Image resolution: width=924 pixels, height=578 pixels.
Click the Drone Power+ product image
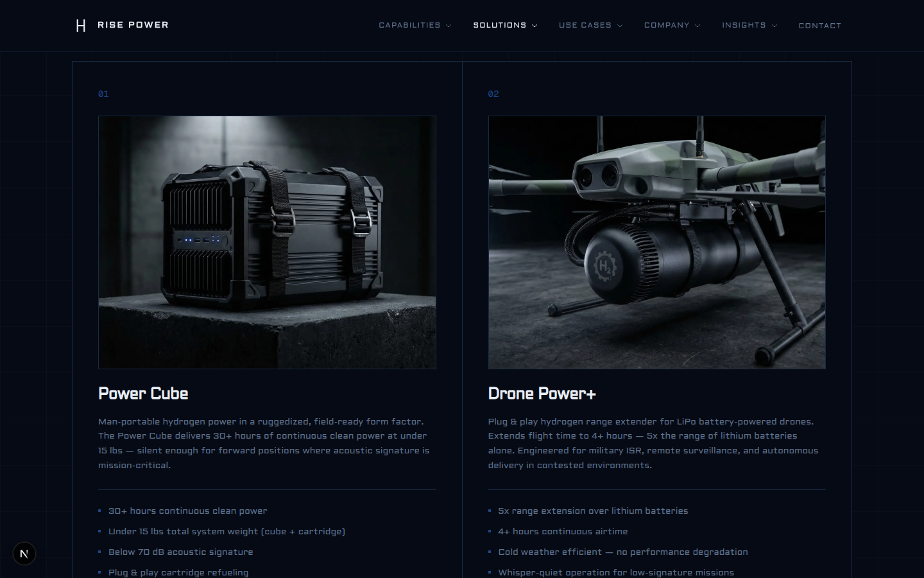pyautogui.click(x=657, y=242)
